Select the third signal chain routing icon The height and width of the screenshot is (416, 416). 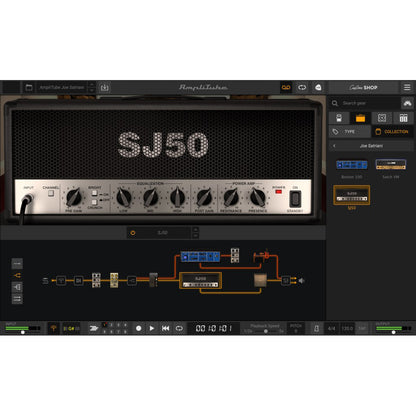17,287
